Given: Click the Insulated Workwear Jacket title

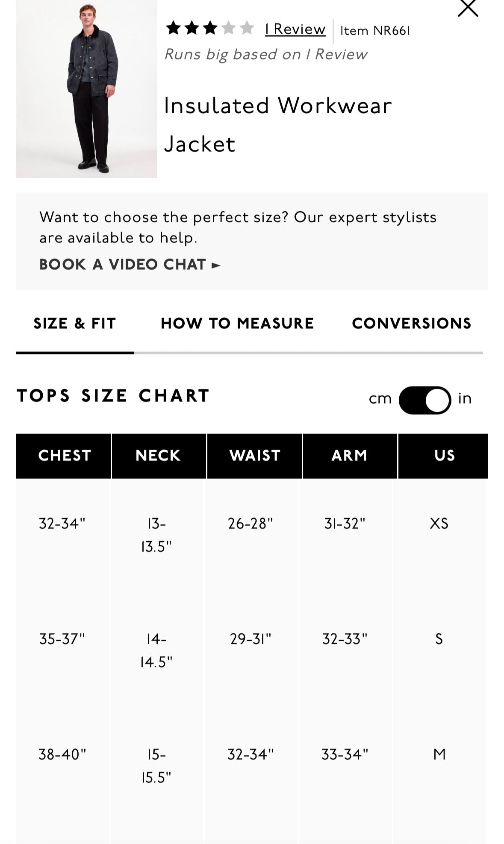Looking at the screenshot, I should [278, 124].
